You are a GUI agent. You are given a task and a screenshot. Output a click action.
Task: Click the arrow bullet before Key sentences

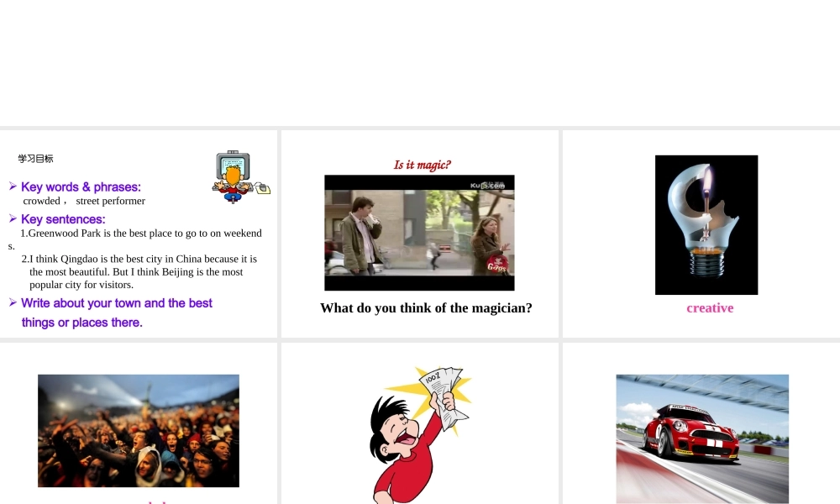coord(13,218)
